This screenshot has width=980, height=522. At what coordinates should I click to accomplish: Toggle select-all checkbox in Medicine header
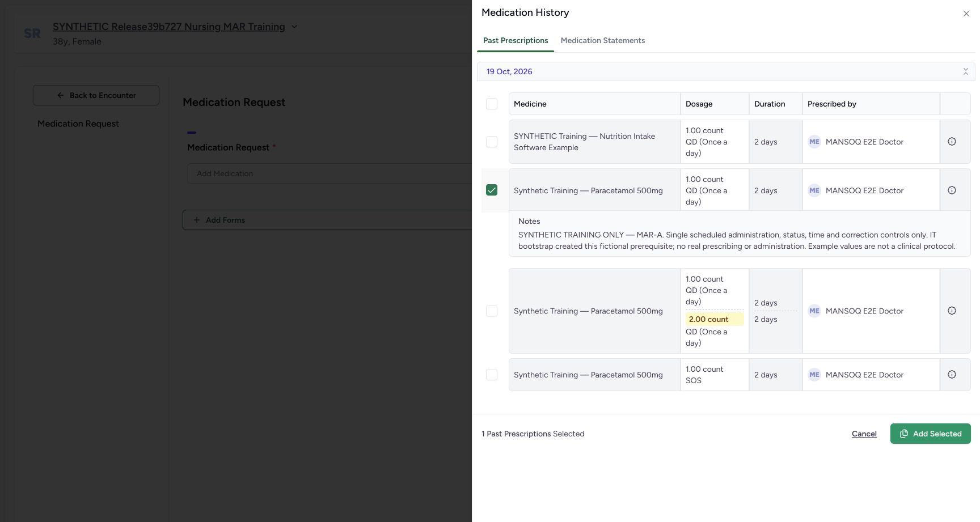pos(492,104)
